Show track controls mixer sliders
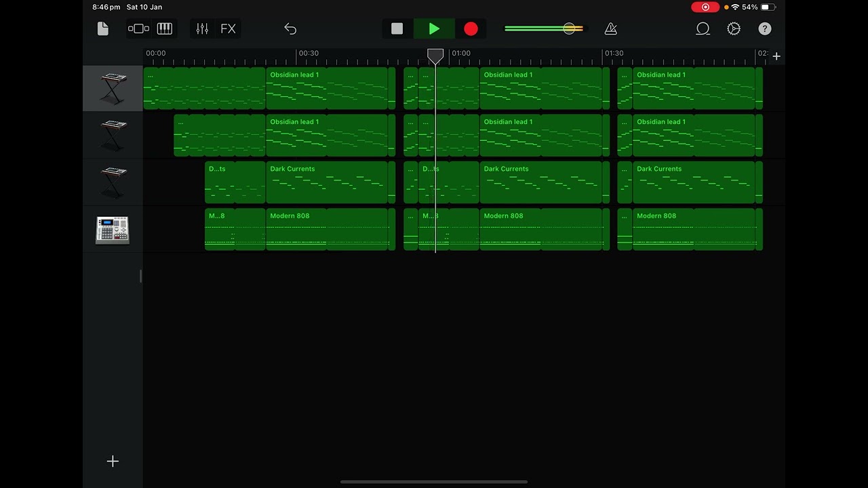868x488 pixels. 202,28
